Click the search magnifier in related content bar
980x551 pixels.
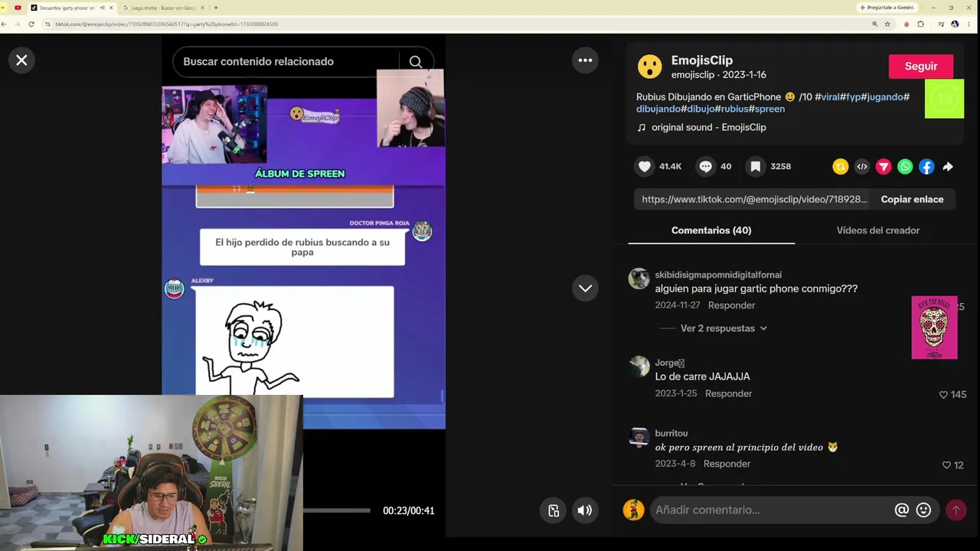416,62
